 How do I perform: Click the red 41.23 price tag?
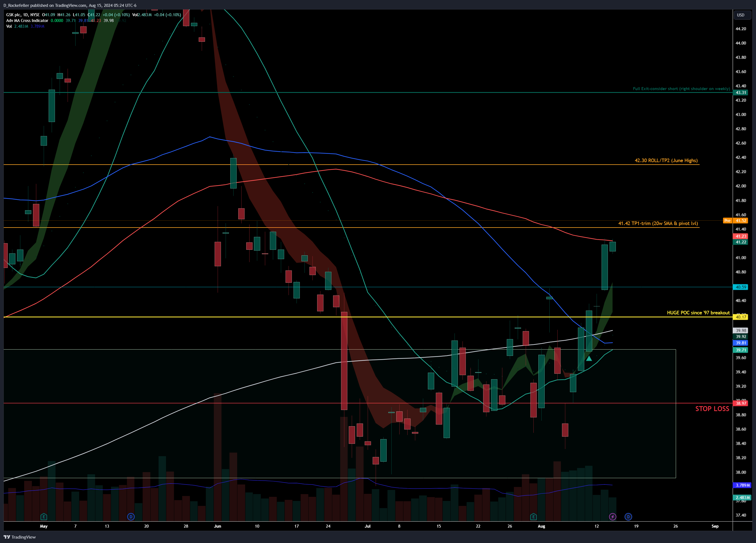pyautogui.click(x=741, y=236)
